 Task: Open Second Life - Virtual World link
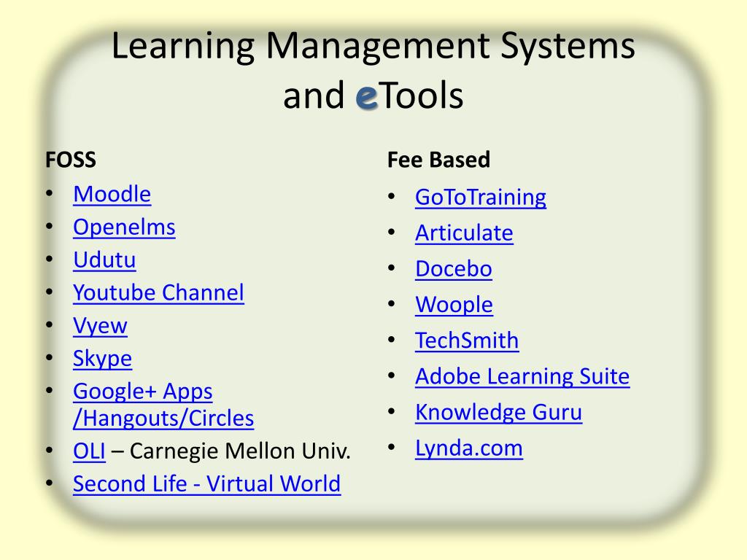coord(206,484)
